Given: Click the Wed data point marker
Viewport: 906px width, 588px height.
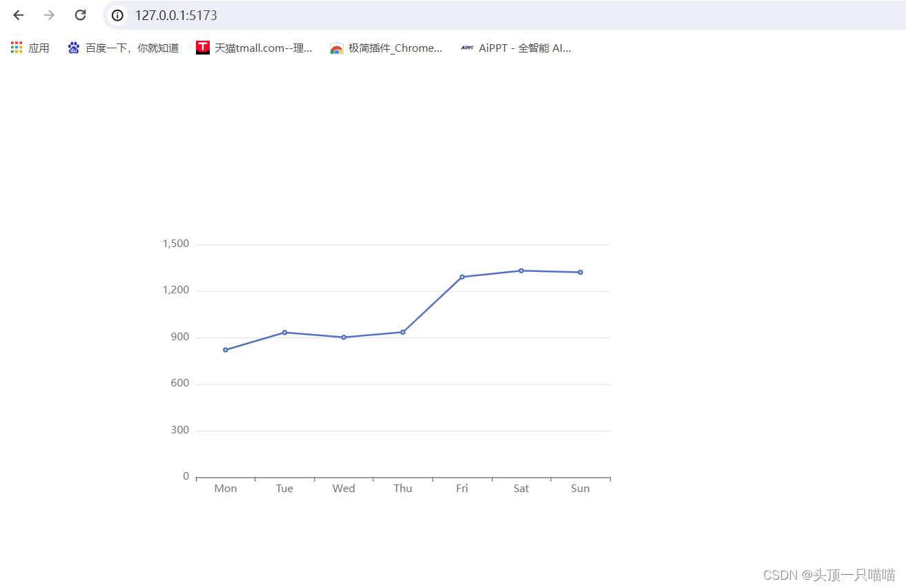Looking at the screenshot, I should (344, 337).
